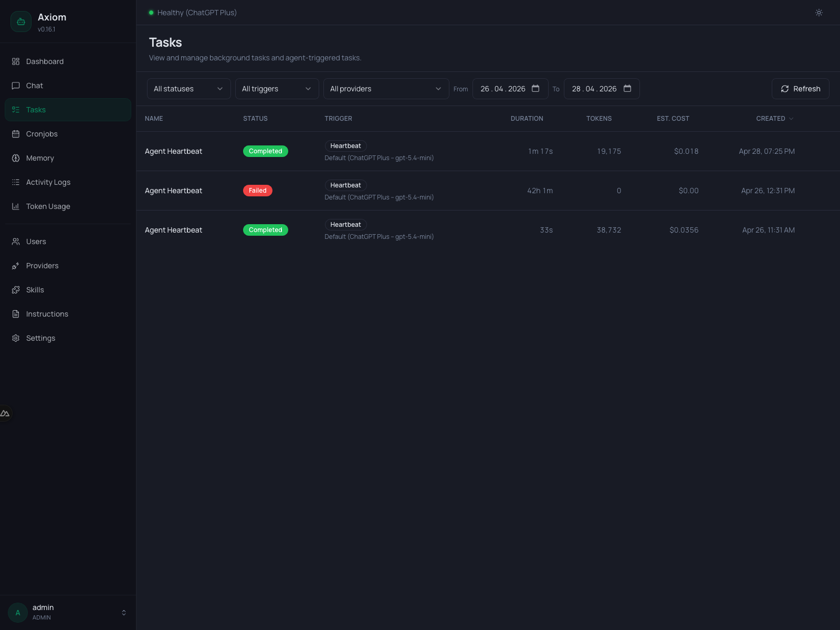
Task: Select the Providers lightning icon
Action: (16, 266)
